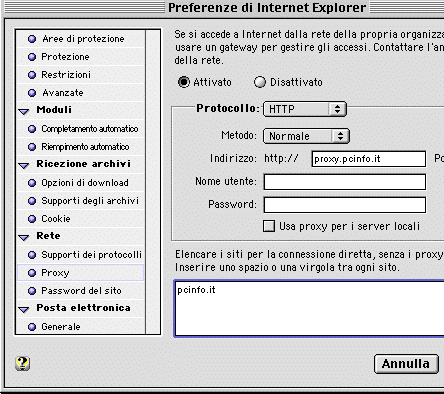This screenshot has height=394, width=444.
Task: Click the bullet icon beside Cookie
Action: 32,219
